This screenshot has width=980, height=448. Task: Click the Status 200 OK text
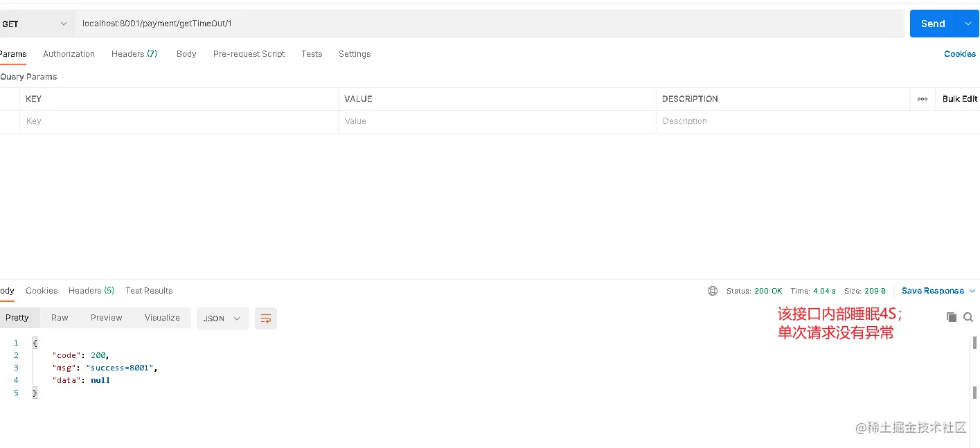click(x=754, y=291)
